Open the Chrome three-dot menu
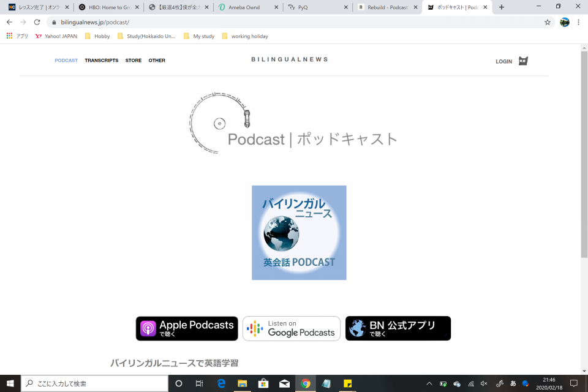Viewport: 588px width, 392px height. 579,22
